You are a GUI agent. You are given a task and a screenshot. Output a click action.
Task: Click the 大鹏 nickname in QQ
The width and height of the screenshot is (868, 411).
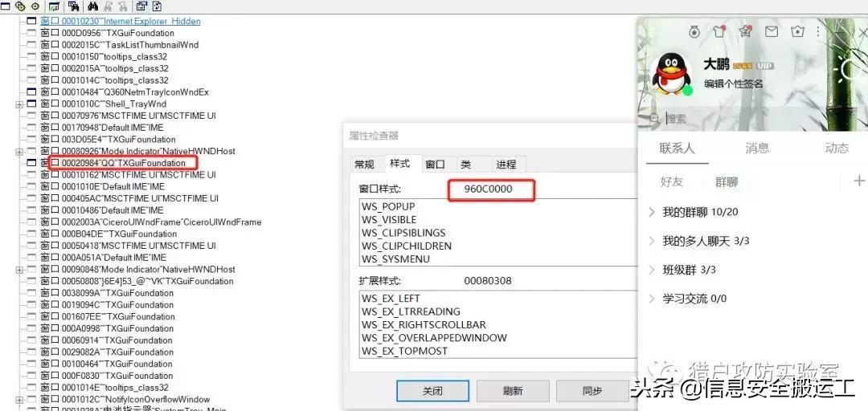(x=716, y=65)
